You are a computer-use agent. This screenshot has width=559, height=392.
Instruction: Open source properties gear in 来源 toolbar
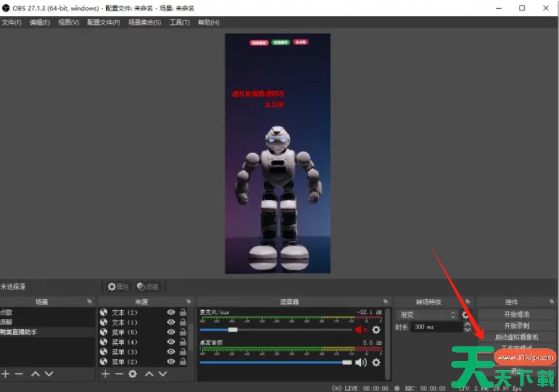coord(132,374)
